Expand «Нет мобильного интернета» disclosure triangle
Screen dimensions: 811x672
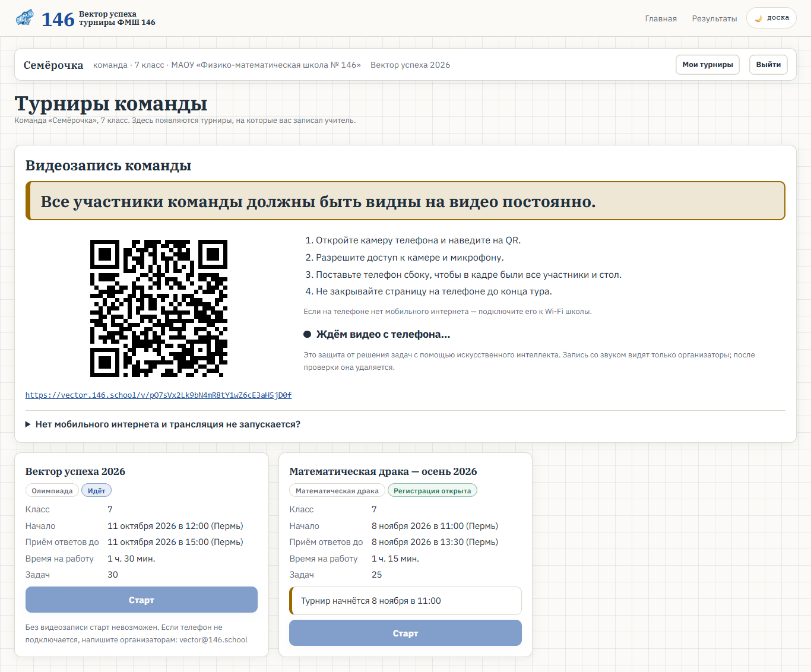tap(28, 424)
